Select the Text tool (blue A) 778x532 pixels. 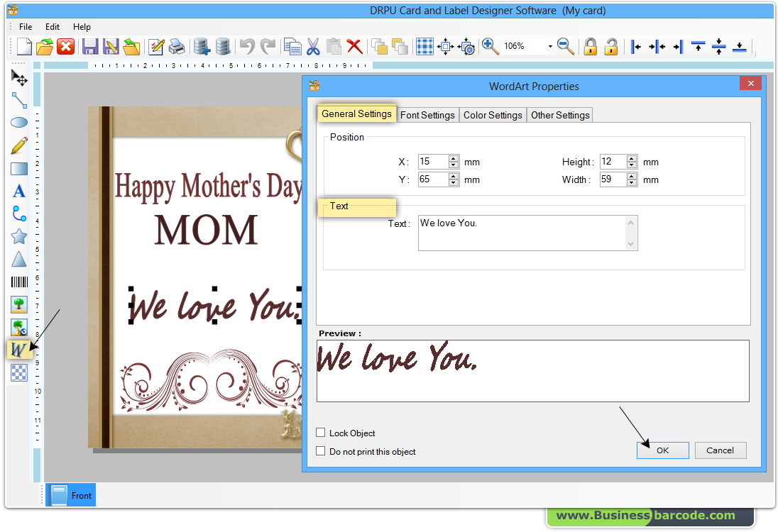pos(18,191)
